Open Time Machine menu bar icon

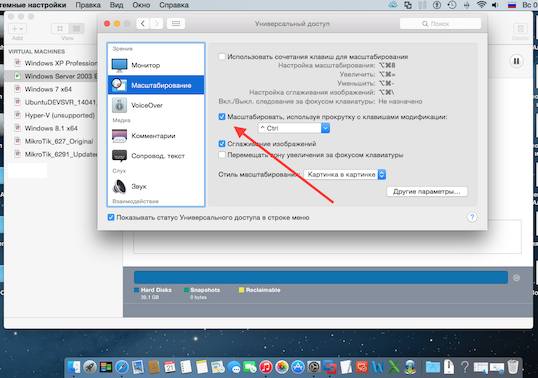click(x=452, y=5)
